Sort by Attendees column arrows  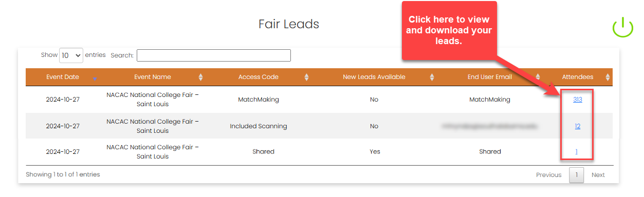[x=608, y=77]
